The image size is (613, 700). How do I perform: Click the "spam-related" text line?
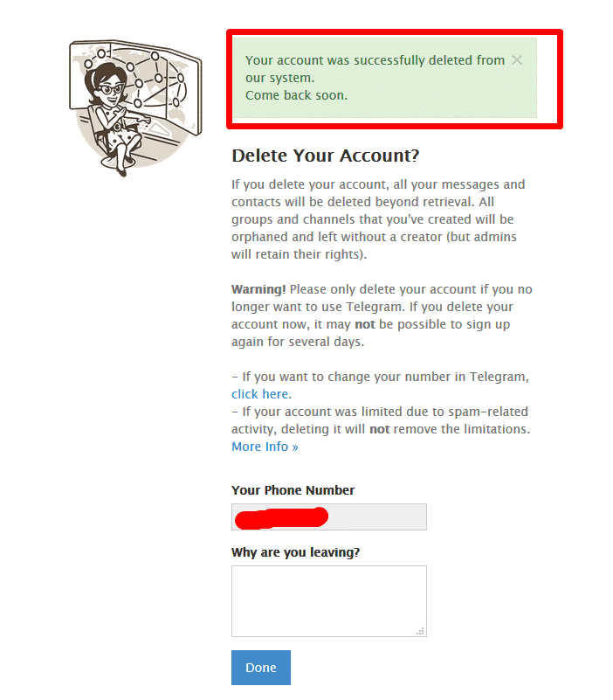[x=380, y=412]
